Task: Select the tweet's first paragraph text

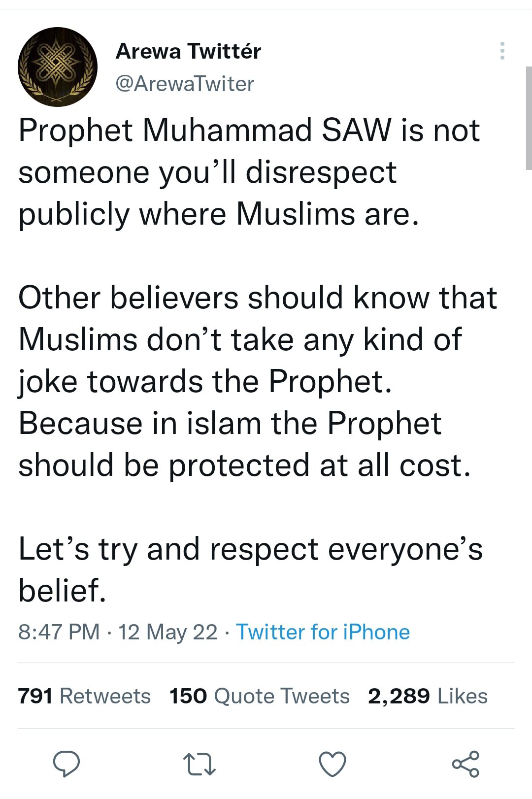Action: [x=249, y=172]
